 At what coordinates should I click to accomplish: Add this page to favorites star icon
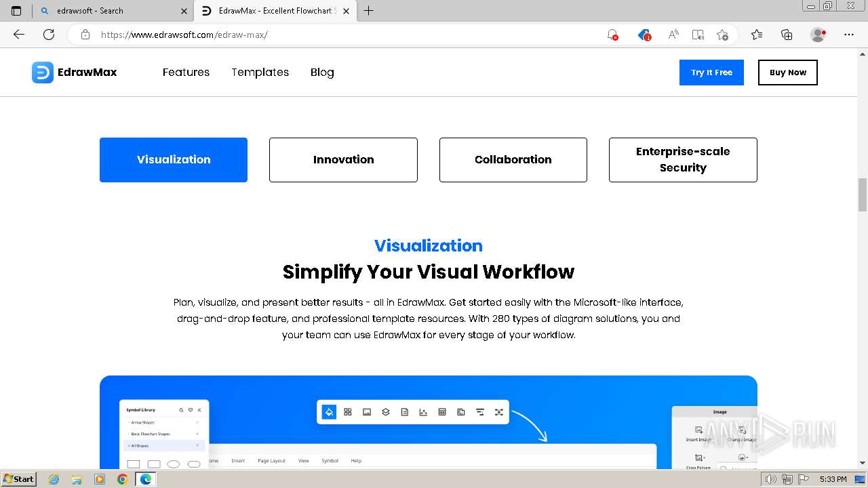coord(723,35)
